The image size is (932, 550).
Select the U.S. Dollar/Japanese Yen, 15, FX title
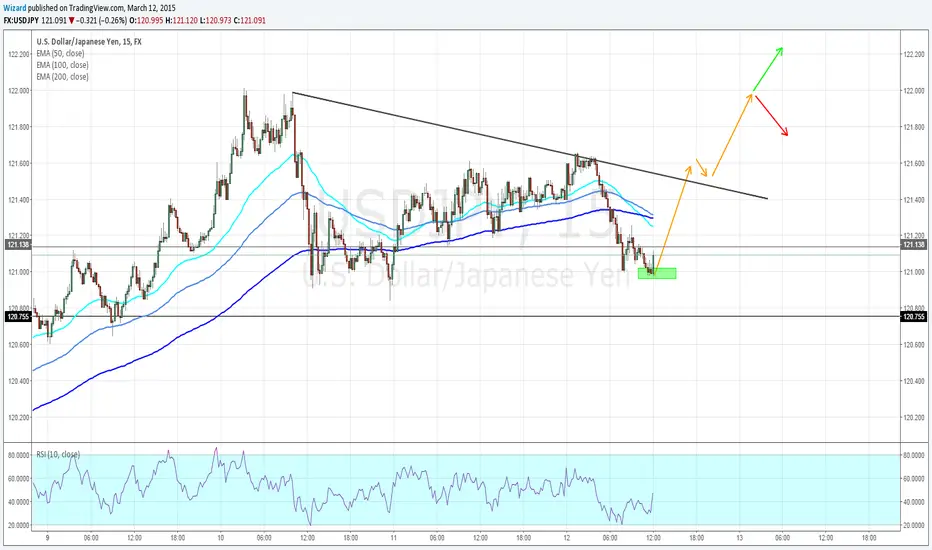tap(89, 42)
